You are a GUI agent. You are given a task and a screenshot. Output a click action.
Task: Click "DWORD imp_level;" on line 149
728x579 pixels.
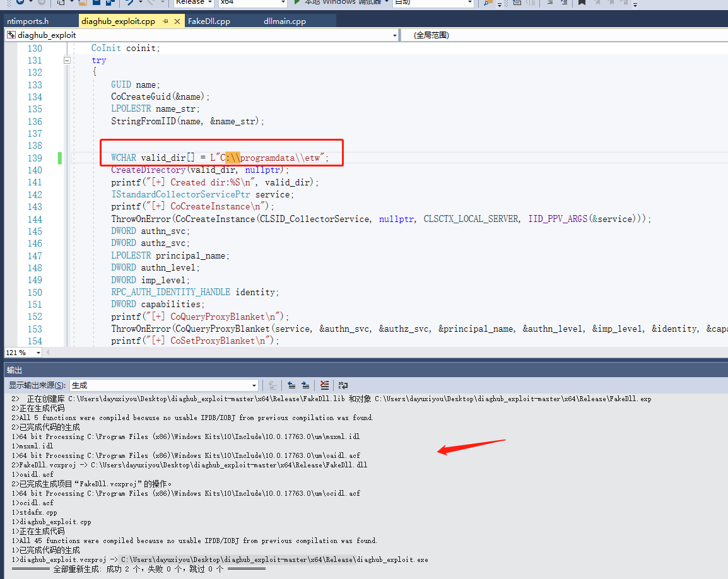(x=150, y=280)
